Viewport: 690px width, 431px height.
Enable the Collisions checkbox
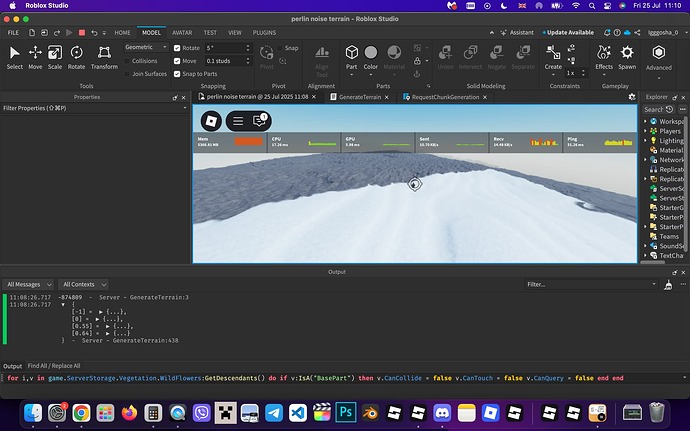pos(127,61)
